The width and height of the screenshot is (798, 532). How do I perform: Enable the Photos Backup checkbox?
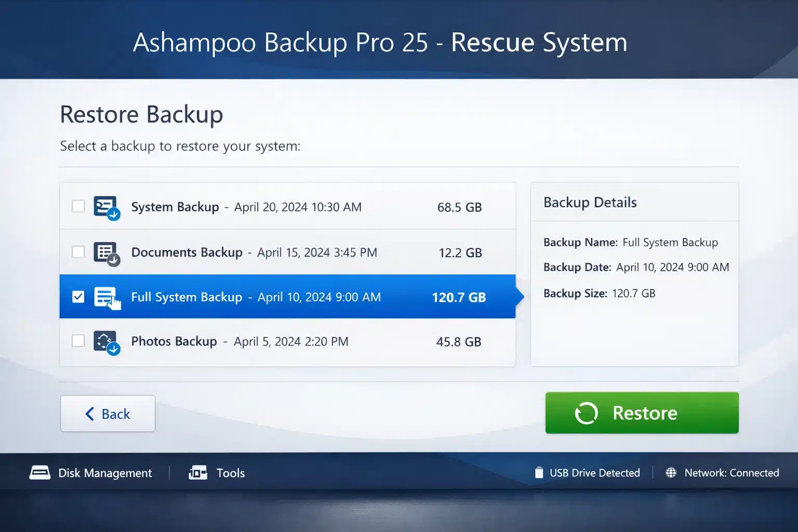pyautogui.click(x=78, y=341)
